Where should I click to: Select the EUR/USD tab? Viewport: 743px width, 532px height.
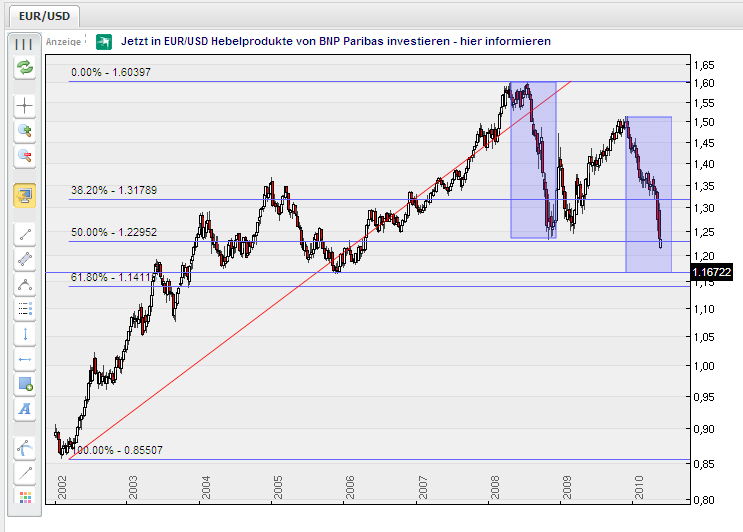44,16
